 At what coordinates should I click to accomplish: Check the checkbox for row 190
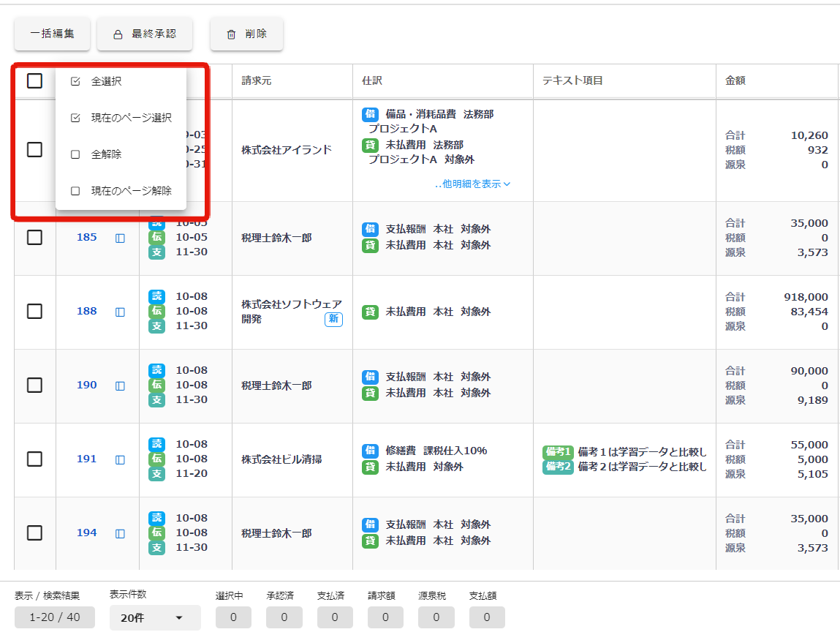(x=35, y=385)
